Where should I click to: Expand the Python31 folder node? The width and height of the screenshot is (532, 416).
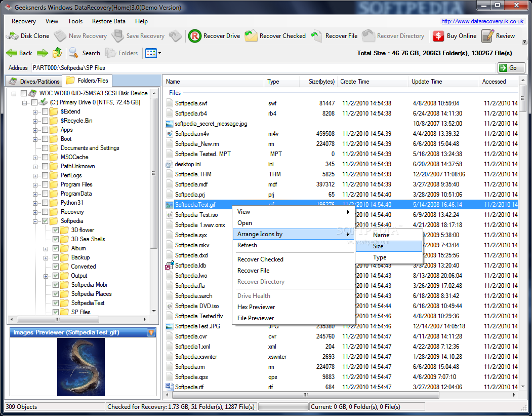[35, 203]
